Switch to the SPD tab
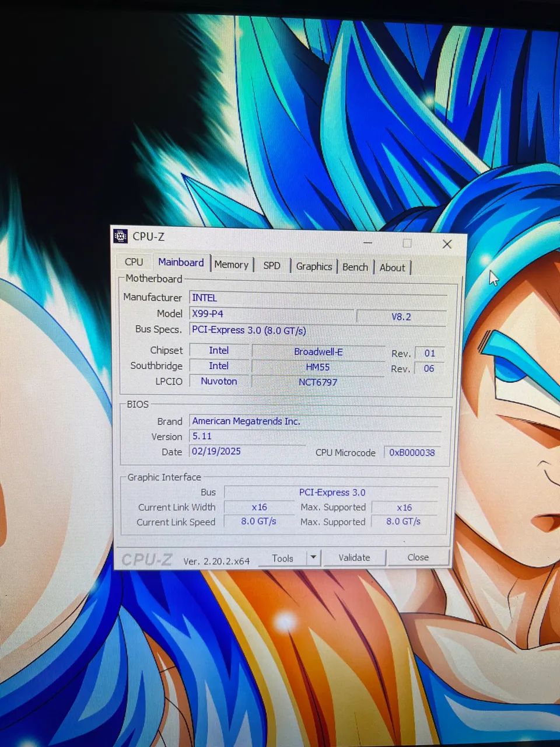Screen dimensions: 560x747 pos(272,266)
